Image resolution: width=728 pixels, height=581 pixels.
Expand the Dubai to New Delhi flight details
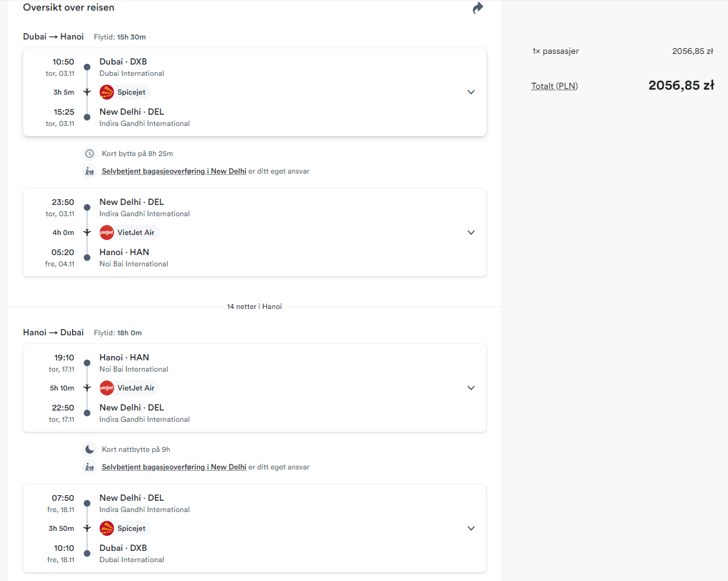pyautogui.click(x=471, y=92)
